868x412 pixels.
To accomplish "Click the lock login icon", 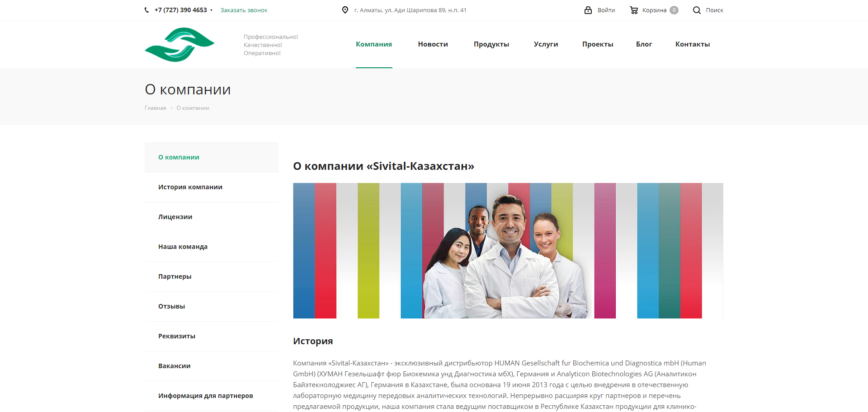I will tap(588, 10).
